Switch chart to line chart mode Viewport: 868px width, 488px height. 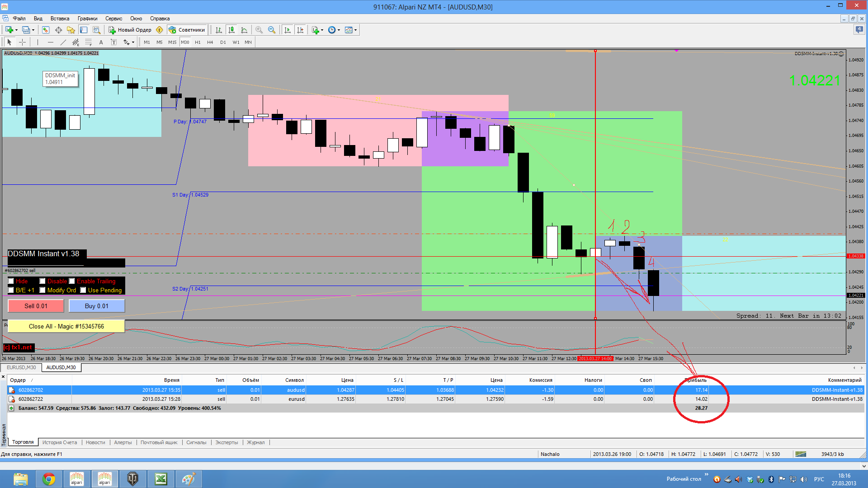point(244,30)
